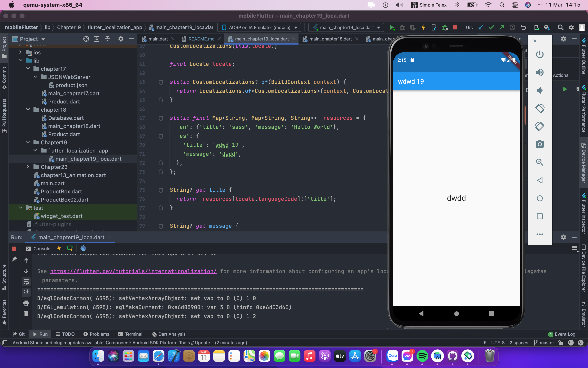
Task: Open IDE settings gear in main toolbar
Action: click(x=571, y=28)
